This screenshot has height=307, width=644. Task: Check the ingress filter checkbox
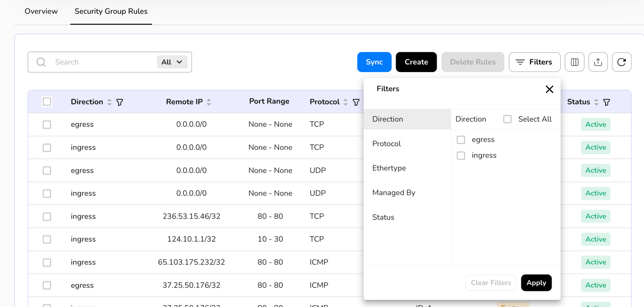click(x=461, y=155)
